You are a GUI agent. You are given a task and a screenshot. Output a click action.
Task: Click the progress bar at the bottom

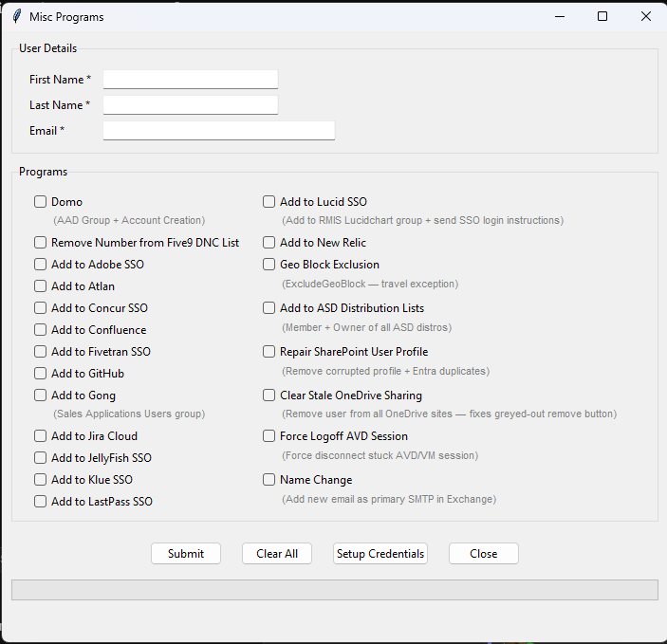tap(335, 590)
